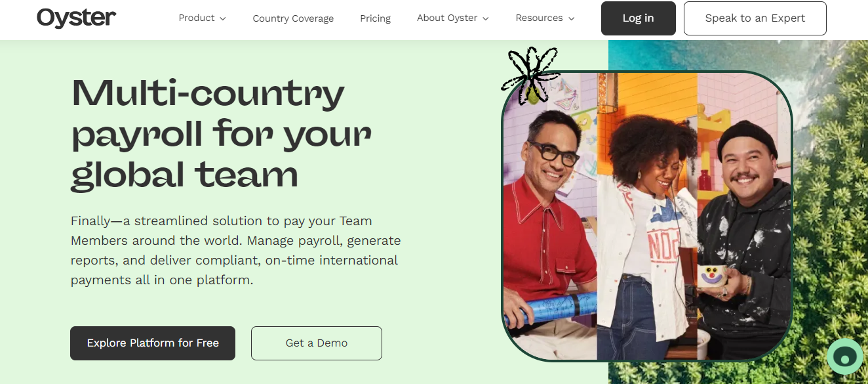Click Explore Platform for Free
This screenshot has width=868, height=384.
pyautogui.click(x=153, y=343)
